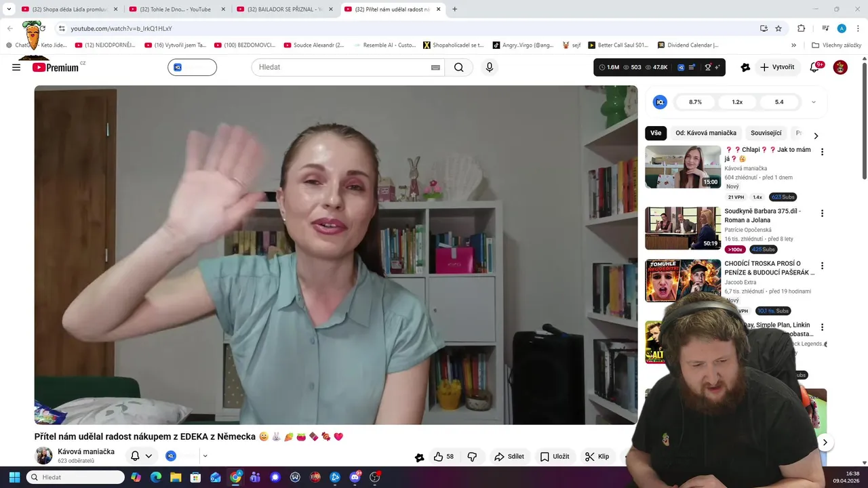
Task: Bookmark this page with star icon
Action: point(778,28)
